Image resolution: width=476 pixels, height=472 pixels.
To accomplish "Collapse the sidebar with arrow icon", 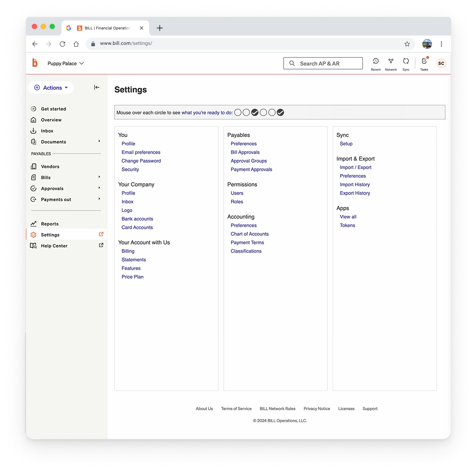I will coord(97,87).
